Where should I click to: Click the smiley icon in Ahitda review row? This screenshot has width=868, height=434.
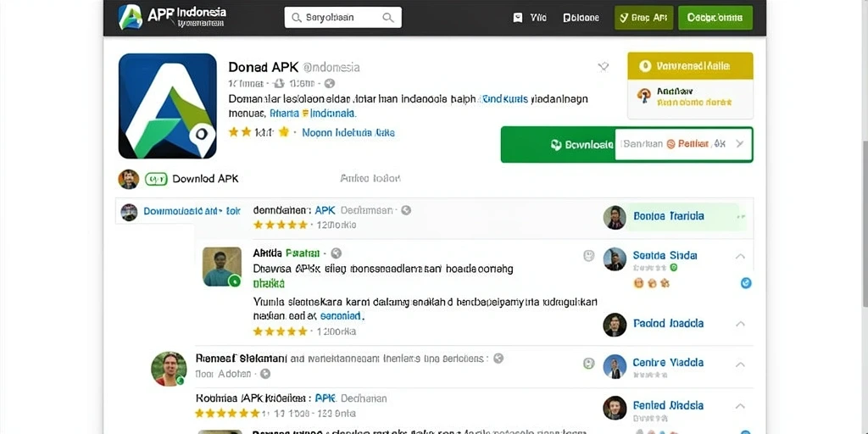point(589,255)
